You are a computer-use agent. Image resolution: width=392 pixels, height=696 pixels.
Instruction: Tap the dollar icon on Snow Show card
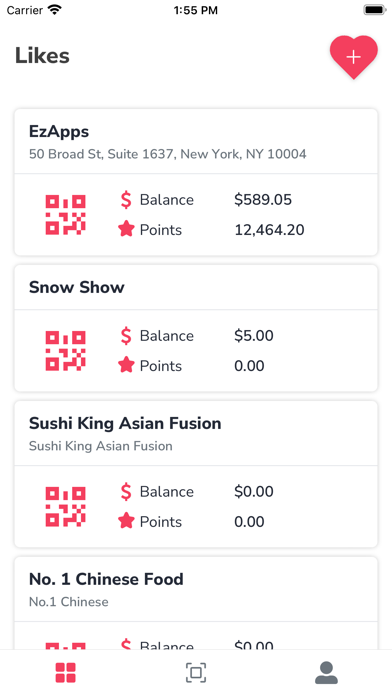[126, 336]
